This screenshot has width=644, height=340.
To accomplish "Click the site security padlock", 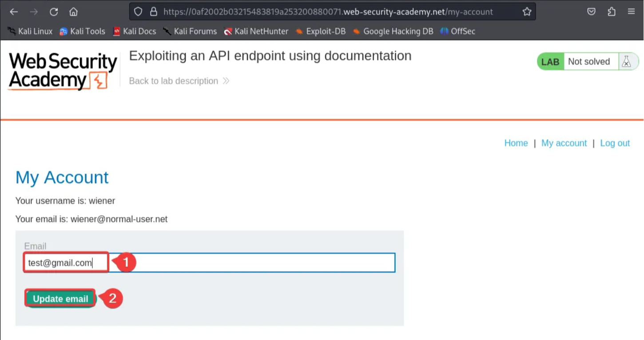I will pyautogui.click(x=153, y=12).
